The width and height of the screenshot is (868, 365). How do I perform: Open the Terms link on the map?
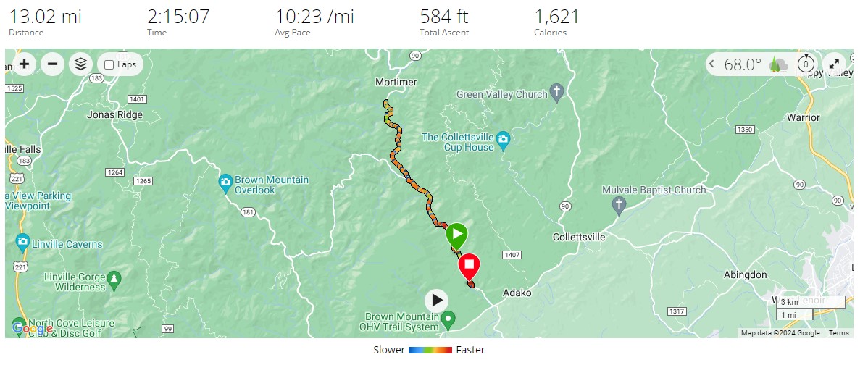tap(839, 333)
